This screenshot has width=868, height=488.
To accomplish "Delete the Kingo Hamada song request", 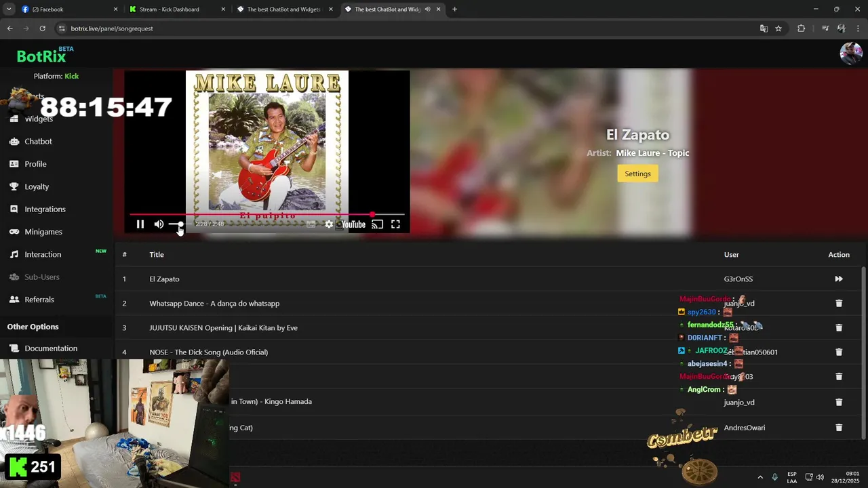I will [x=839, y=402].
